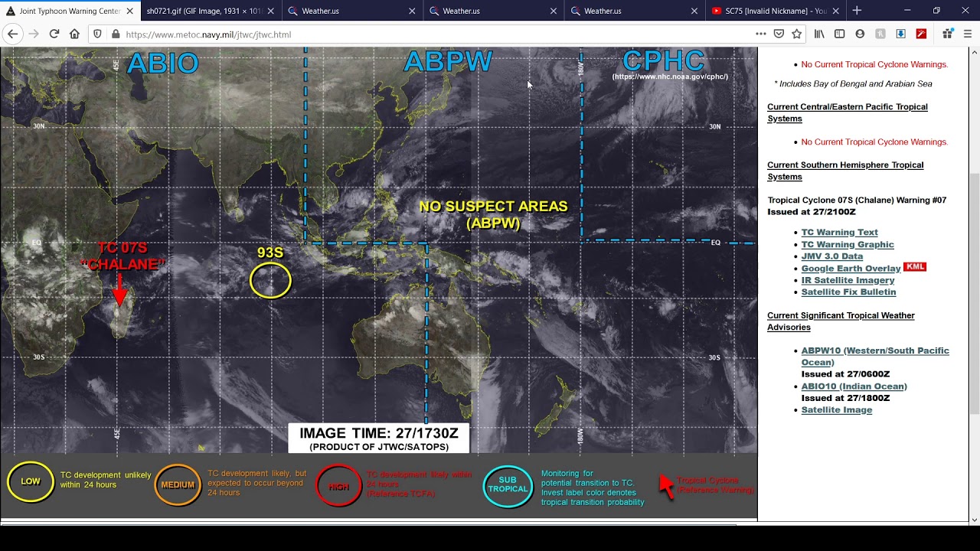Open the What's New gift icon

(947, 34)
